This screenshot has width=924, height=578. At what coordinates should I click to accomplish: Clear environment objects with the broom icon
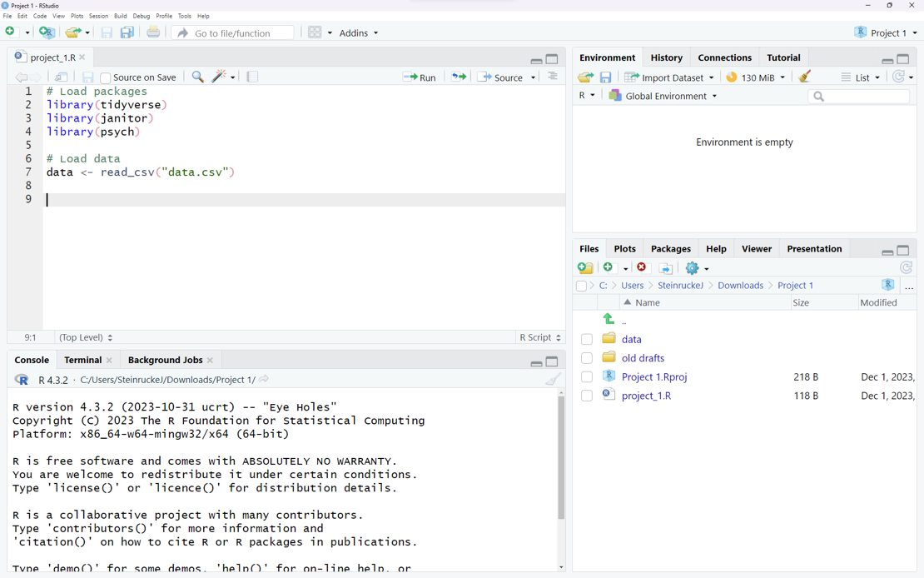coord(804,77)
